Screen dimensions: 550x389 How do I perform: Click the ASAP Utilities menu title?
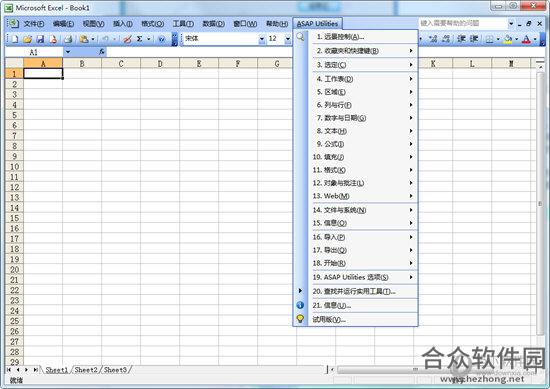[317, 24]
